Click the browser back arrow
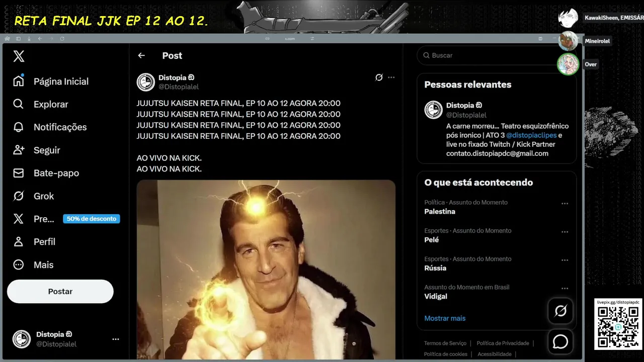The image size is (644, 362). pyautogui.click(x=40, y=39)
